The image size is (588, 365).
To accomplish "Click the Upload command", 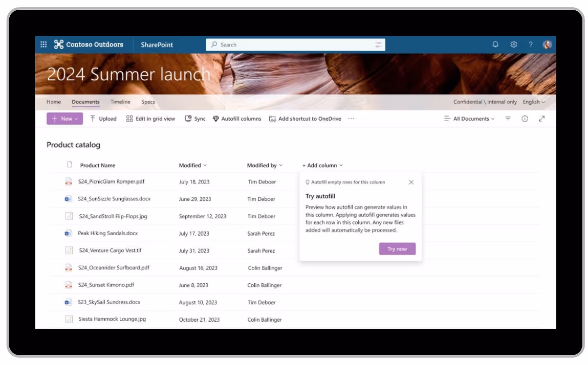I will [x=103, y=119].
